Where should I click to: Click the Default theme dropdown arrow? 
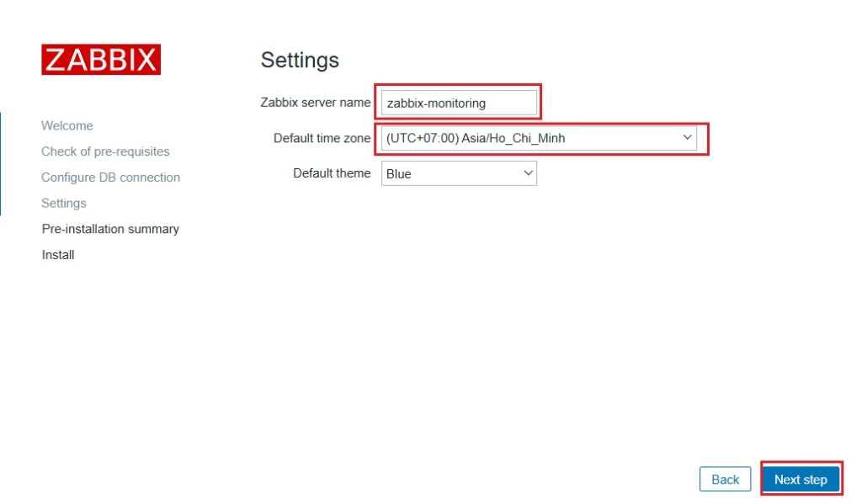(528, 173)
